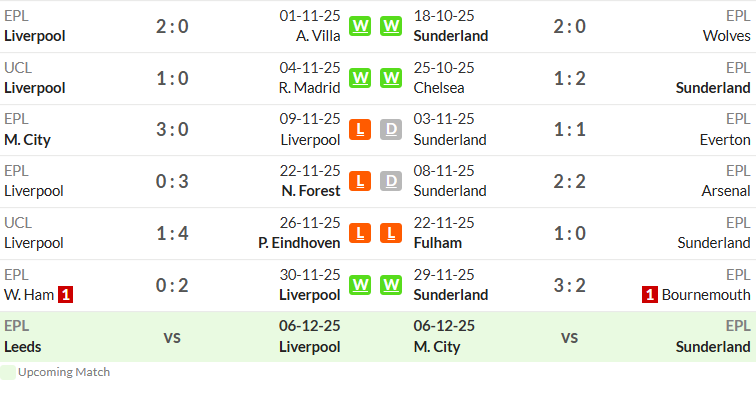The width and height of the screenshot is (756, 398).
Task: Click the Upcoming Match legend color box
Action: (8, 372)
